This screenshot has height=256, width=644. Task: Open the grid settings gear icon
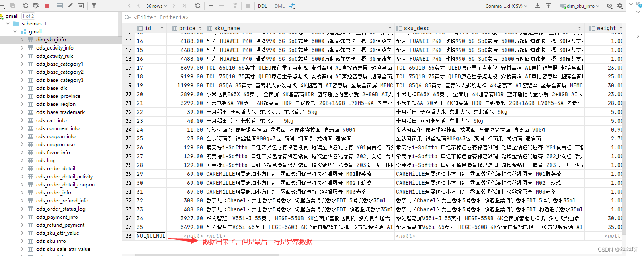pyautogui.click(x=620, y=6)
